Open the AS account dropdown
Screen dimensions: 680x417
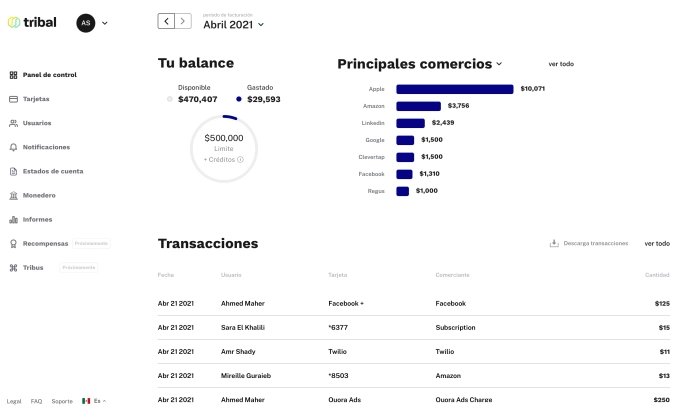105,22
